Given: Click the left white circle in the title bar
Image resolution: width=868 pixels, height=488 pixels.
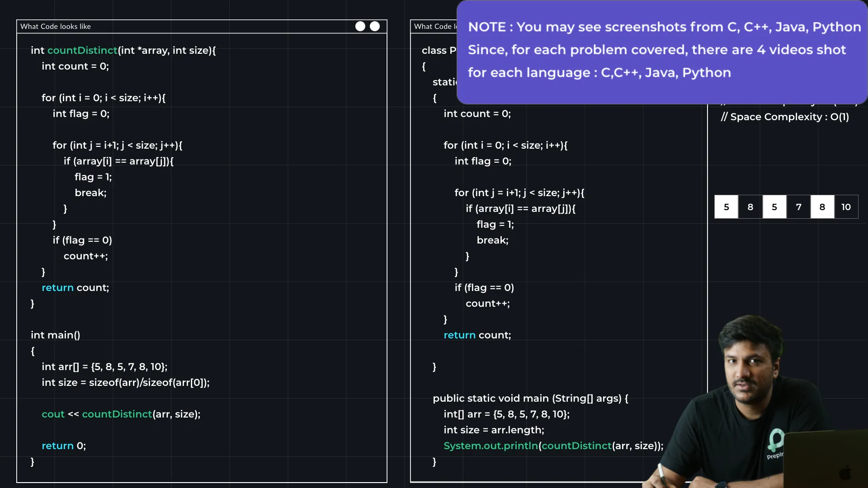Looking at the screenshot, I should 360,26.
